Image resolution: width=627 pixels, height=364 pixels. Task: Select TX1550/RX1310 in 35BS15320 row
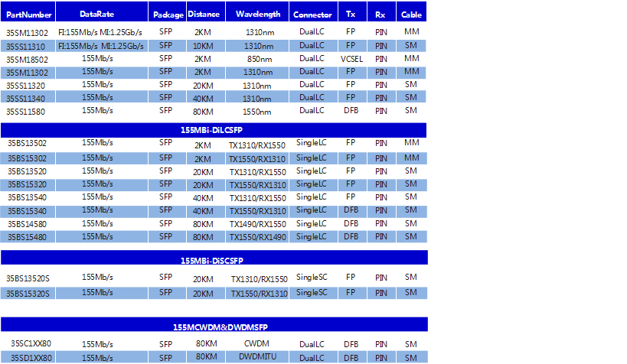click(257, 185)
